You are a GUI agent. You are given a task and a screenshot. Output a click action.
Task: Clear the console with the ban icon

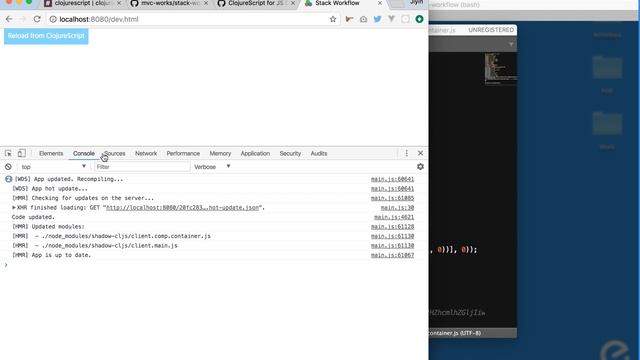(x=8, y=167)
